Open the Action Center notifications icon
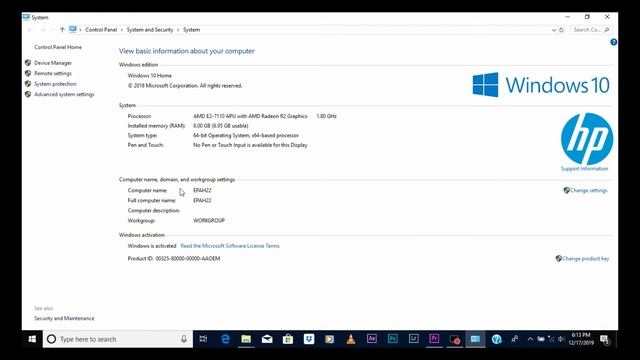The width and height of the screenshot is (640, 360). (604, 339)
